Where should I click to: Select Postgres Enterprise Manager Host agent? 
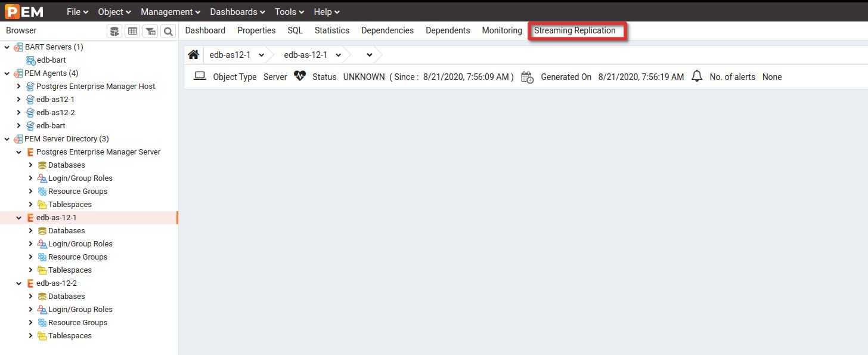(95, 87)
